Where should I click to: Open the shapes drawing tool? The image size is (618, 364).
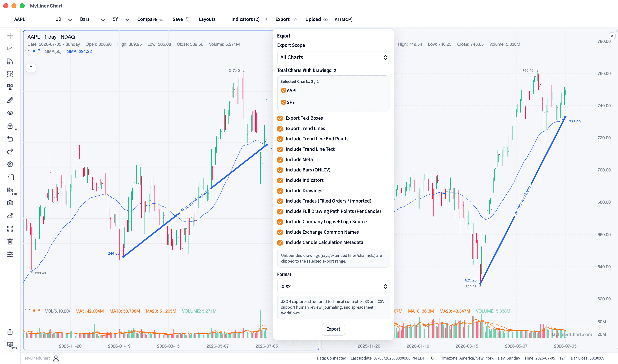(x=10, y=87)
